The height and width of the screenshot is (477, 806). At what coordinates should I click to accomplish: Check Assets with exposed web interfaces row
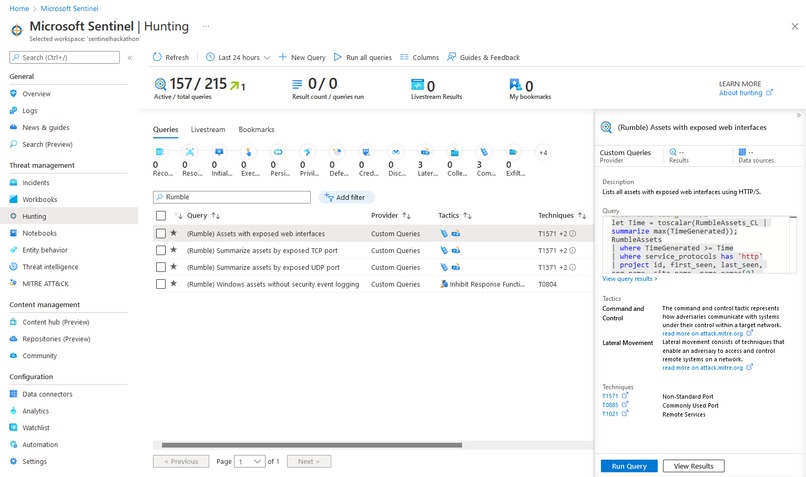click(161, 233)
